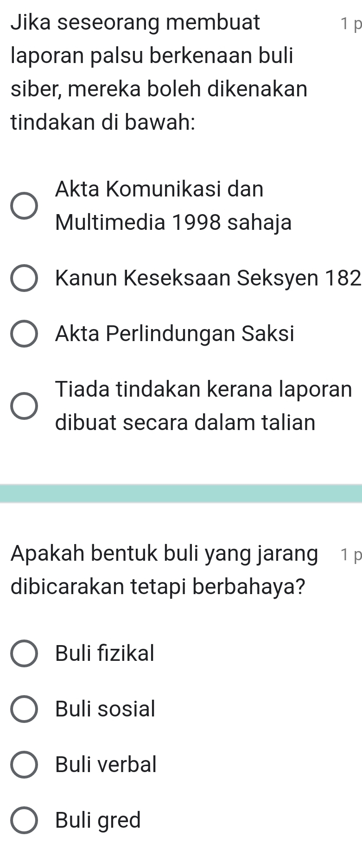Click the 'Buli sosial' answer label
Viewport: 362px width, 868px height.
pos(105,709)
